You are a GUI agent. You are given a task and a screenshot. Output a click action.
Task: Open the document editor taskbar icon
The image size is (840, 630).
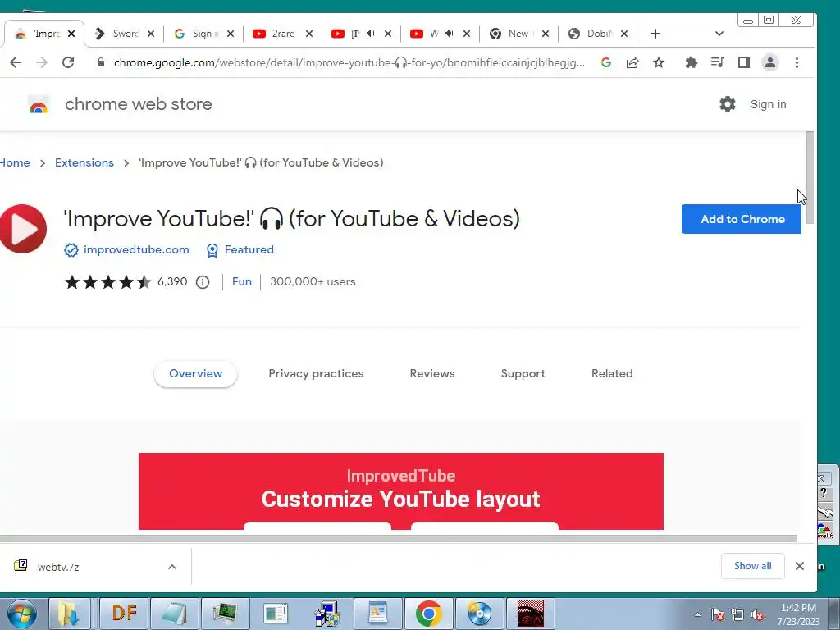(x=377, y=614)
